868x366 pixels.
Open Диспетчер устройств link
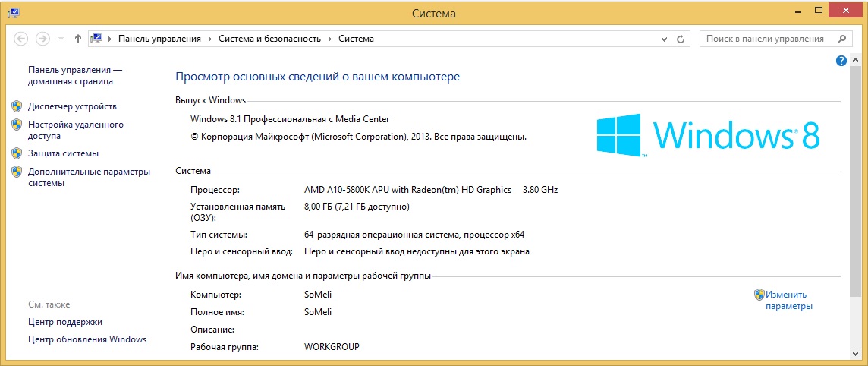(x=72, y=106)
